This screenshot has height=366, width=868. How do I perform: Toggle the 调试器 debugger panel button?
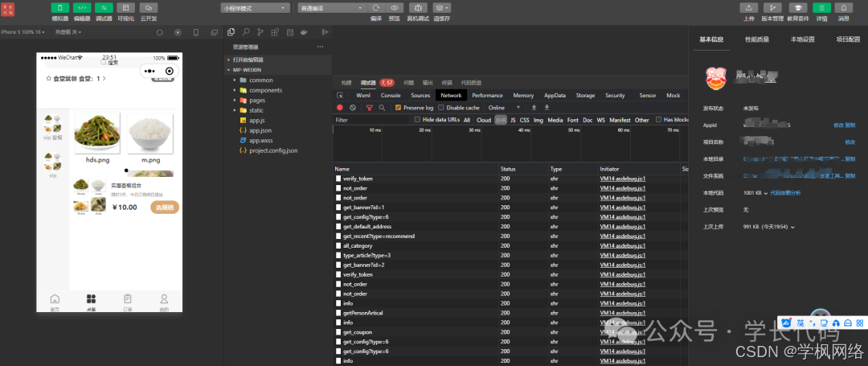(104, 8)
